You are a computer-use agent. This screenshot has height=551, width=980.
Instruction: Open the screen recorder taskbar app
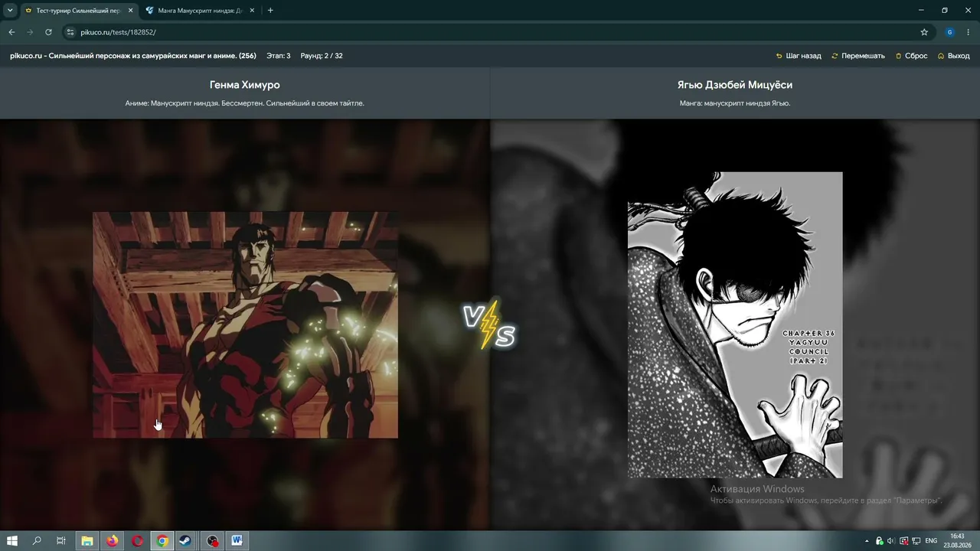[213, 541]
